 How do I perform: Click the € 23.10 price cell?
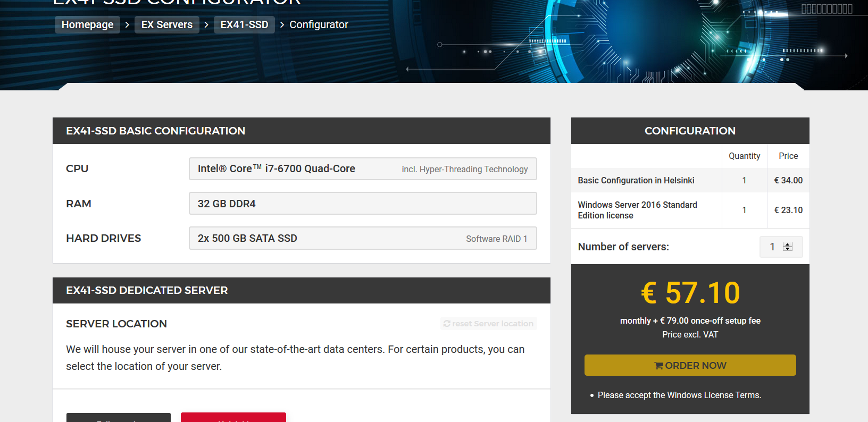tap(788, 210)
